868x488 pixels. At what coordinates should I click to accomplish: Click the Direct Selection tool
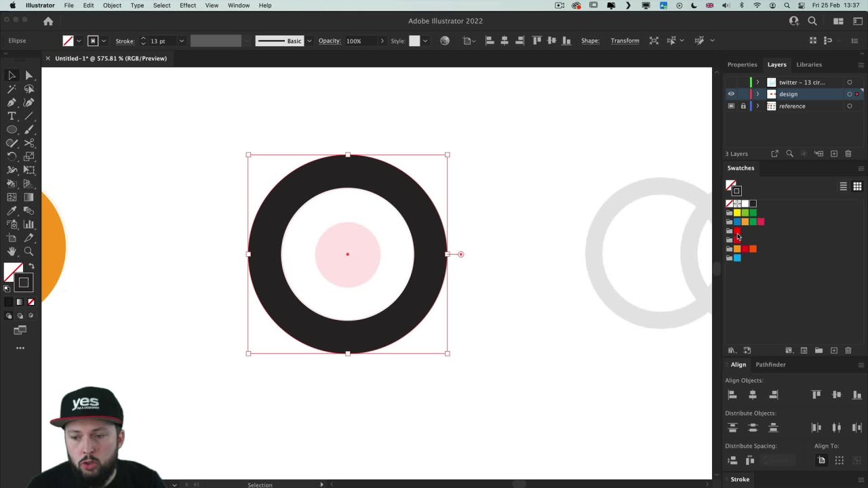coord(29,75)
